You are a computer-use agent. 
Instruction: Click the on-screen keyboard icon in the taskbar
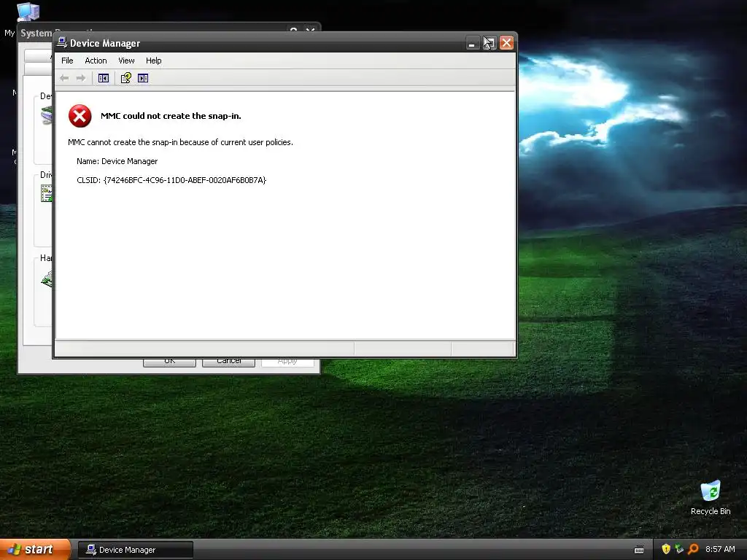point(639,550)
